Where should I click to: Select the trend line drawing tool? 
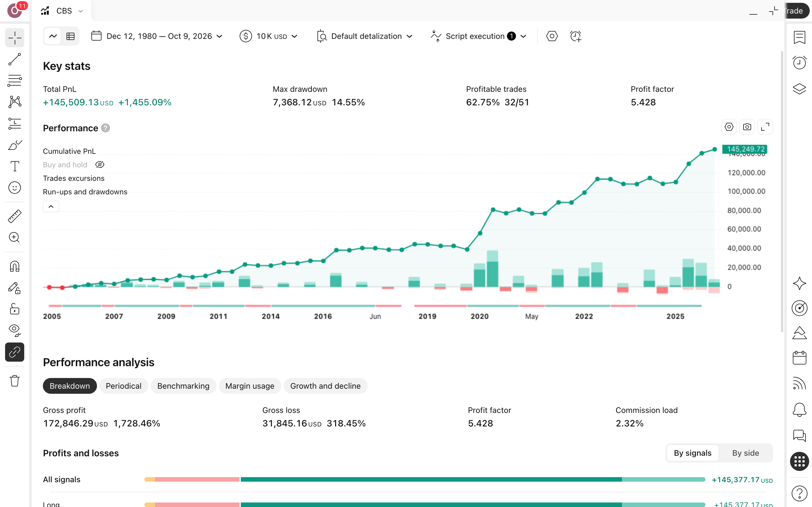coord(15,59)
